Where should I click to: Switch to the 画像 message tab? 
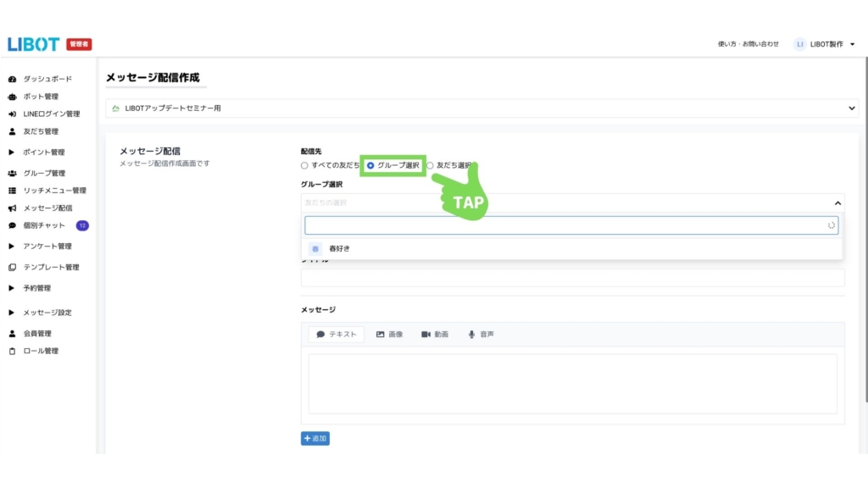click(390, 335)
